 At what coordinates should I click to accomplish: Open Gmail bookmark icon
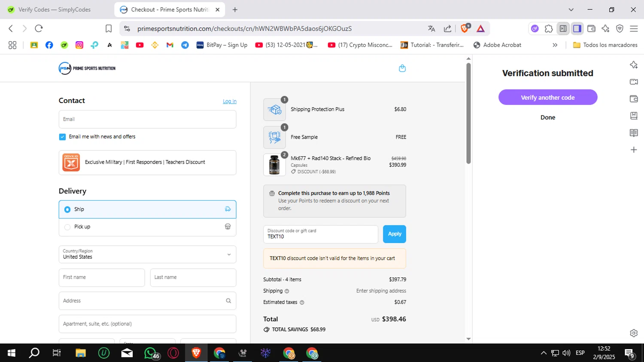tap(170, 45)
